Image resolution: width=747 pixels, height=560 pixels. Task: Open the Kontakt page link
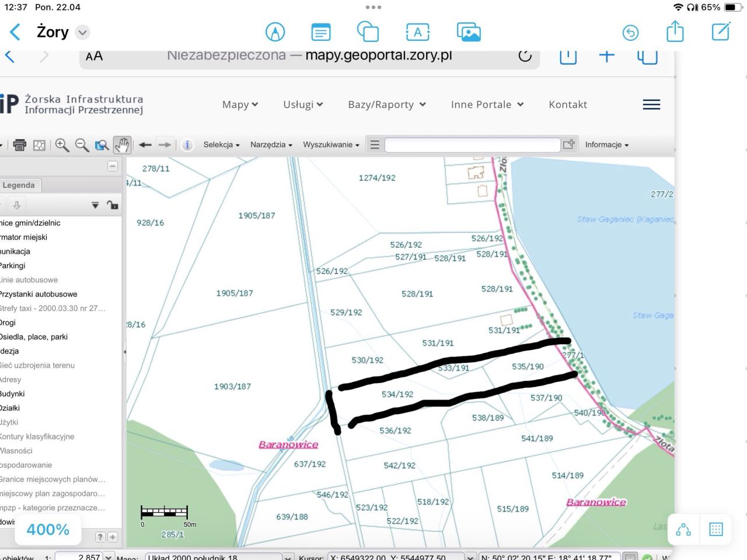(568, 104)
